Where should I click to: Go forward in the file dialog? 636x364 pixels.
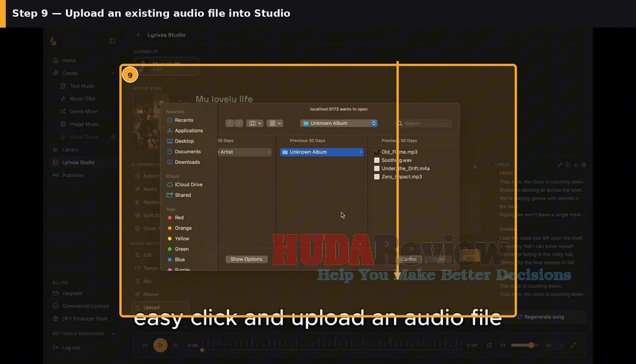click(x=238, y=124)
